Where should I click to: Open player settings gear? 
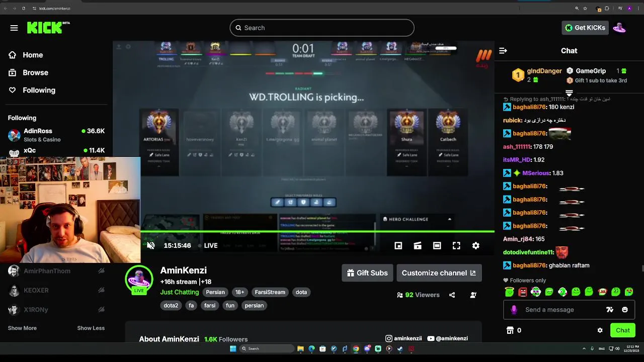pos(475,245)
